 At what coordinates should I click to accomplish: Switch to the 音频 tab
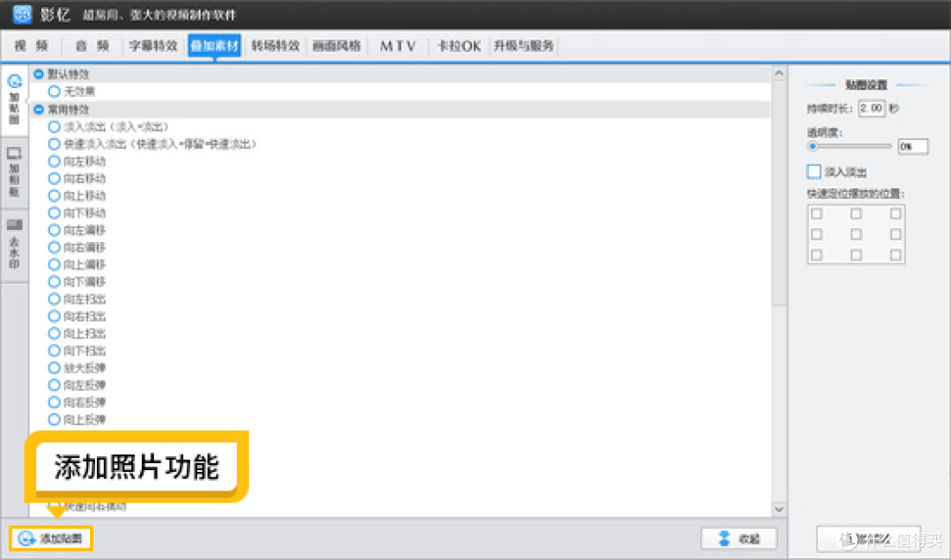pyautogui.click(x=92, y=46)
